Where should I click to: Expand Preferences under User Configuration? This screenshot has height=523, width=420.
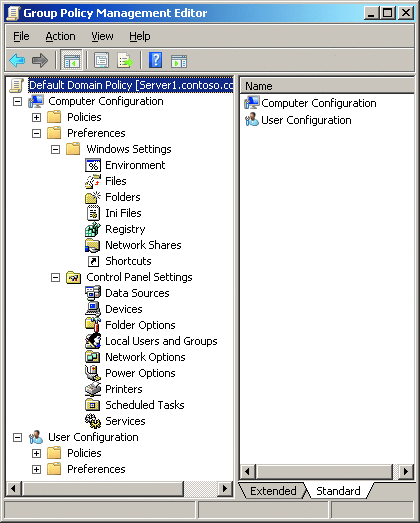[x=36, y=469]
